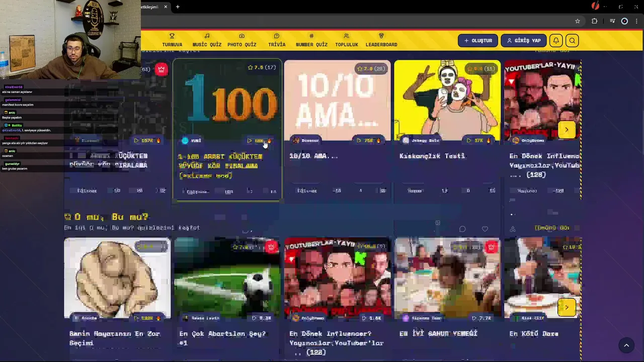Click the 37K play count on Kıskançlık card
The image size is (644, 362).
(479, 141)
